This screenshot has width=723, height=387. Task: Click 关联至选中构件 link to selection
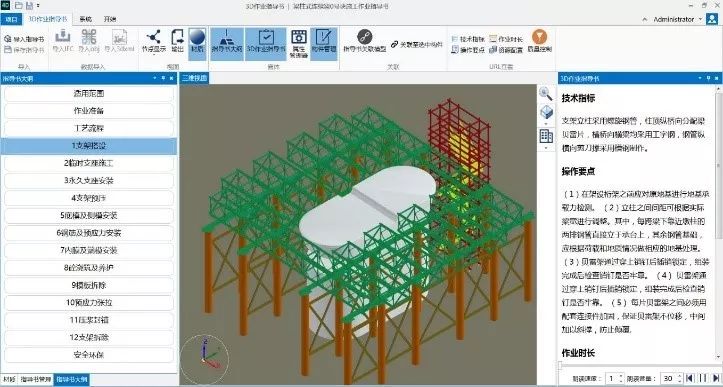coord(416,45)
